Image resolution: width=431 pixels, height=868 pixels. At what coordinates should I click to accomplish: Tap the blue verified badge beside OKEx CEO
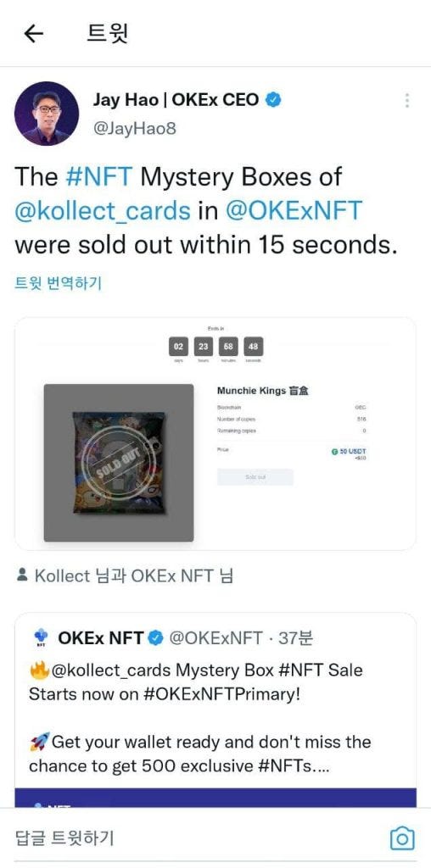click(274, 100)
